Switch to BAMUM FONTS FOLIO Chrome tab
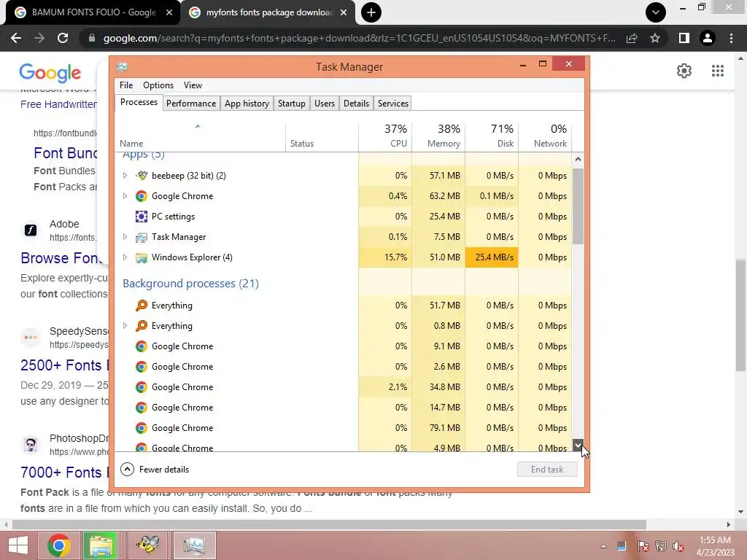Screen dimensions: 747x560 [93, 12]
